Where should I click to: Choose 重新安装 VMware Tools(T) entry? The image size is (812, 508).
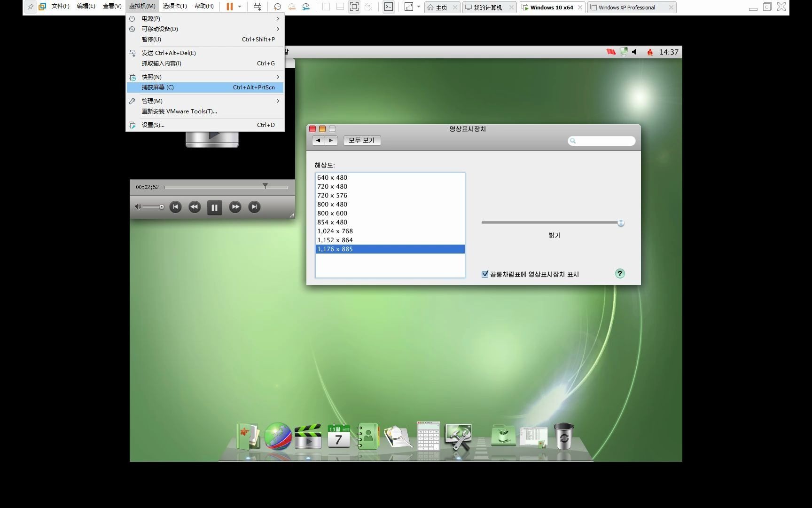205,111
